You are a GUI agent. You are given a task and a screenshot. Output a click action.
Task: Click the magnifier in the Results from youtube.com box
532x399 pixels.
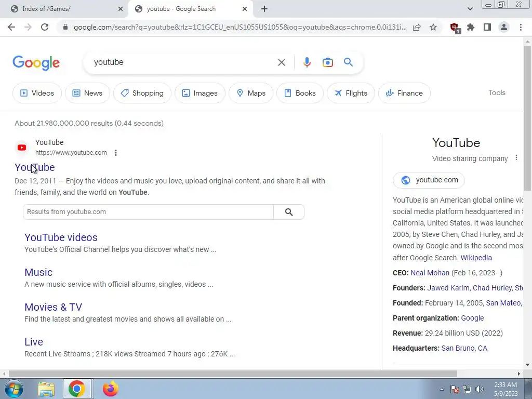289,212
